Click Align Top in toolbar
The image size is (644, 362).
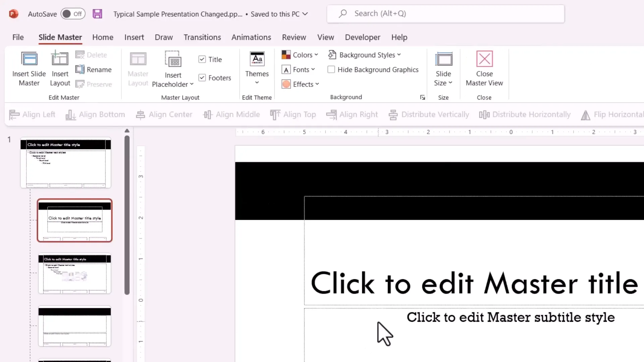tap(293, 115)
